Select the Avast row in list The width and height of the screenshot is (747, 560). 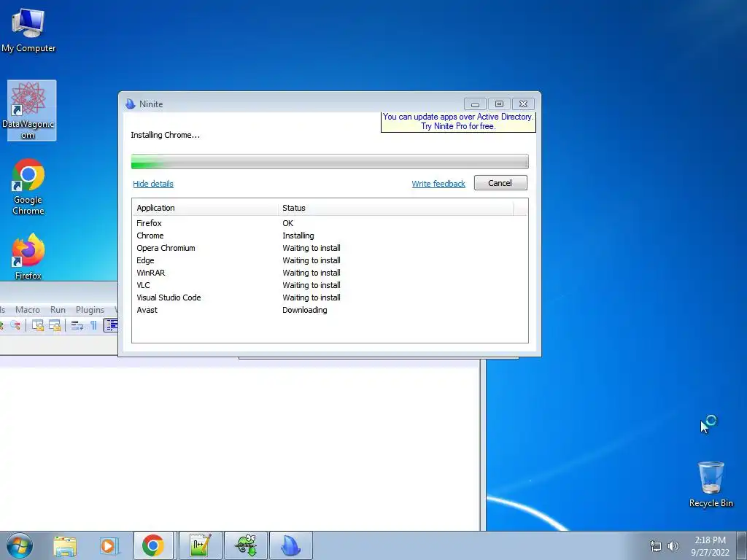pyautogui.click(x=330, y=309)
